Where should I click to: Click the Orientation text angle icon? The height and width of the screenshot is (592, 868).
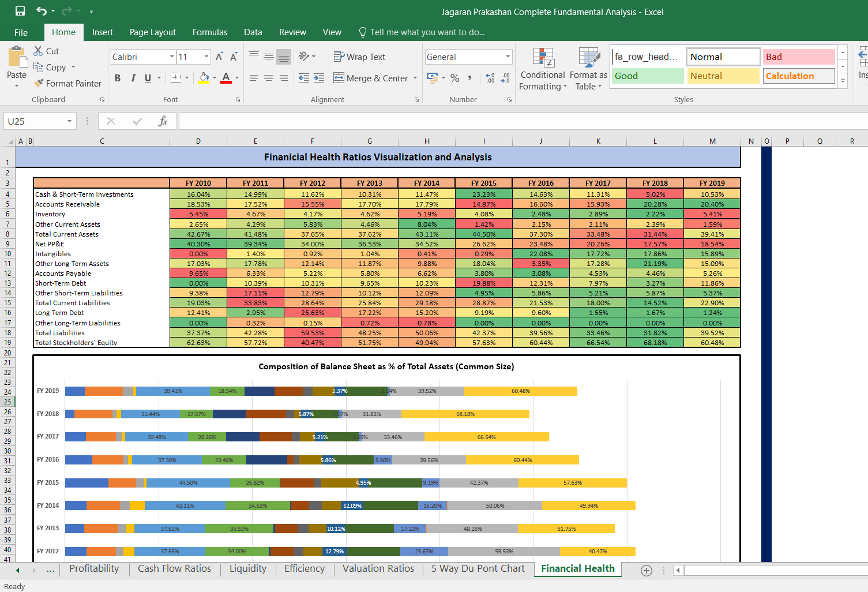[304, 56]
